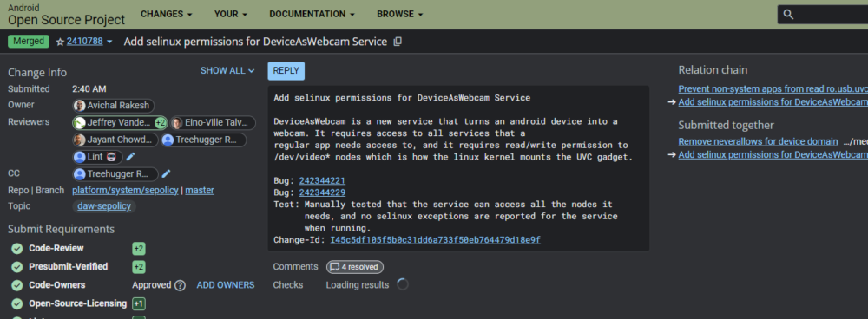The height and width of the screenshot is (319, 868).
Task: Open change number 2410788 link
Action: (85, 42)
